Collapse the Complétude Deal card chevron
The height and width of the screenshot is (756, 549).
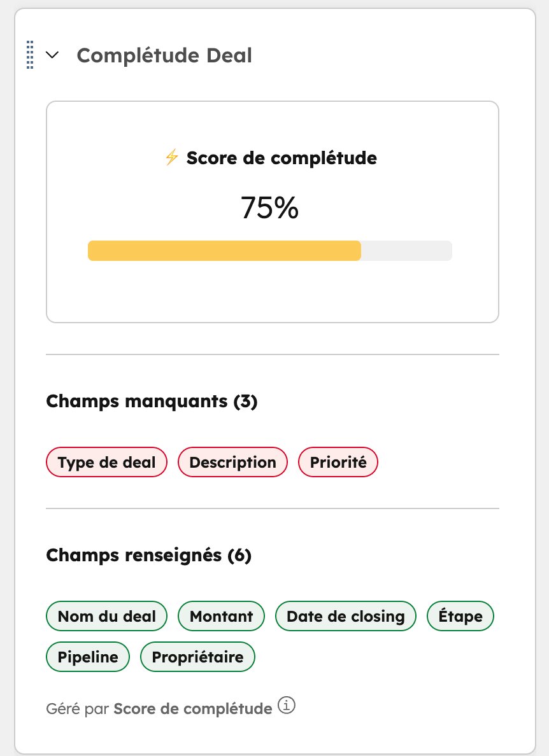53,55
